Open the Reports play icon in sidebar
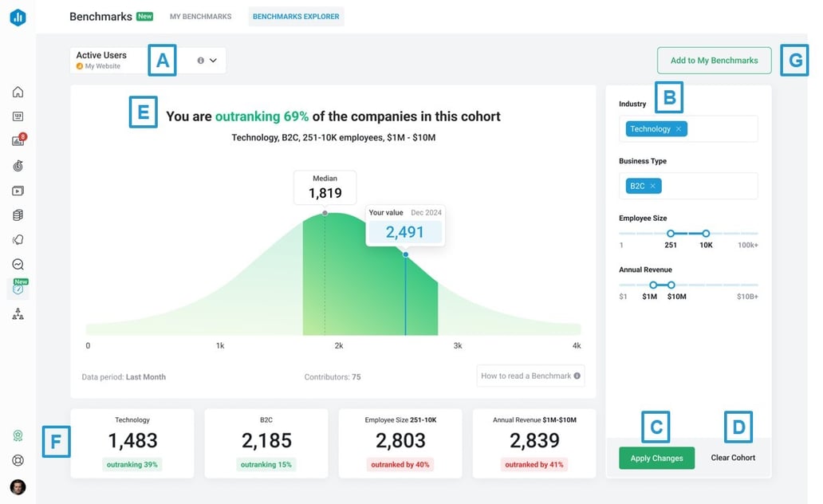Image resolution: width=823 pixels, height=504 pixels. point(18,190)
